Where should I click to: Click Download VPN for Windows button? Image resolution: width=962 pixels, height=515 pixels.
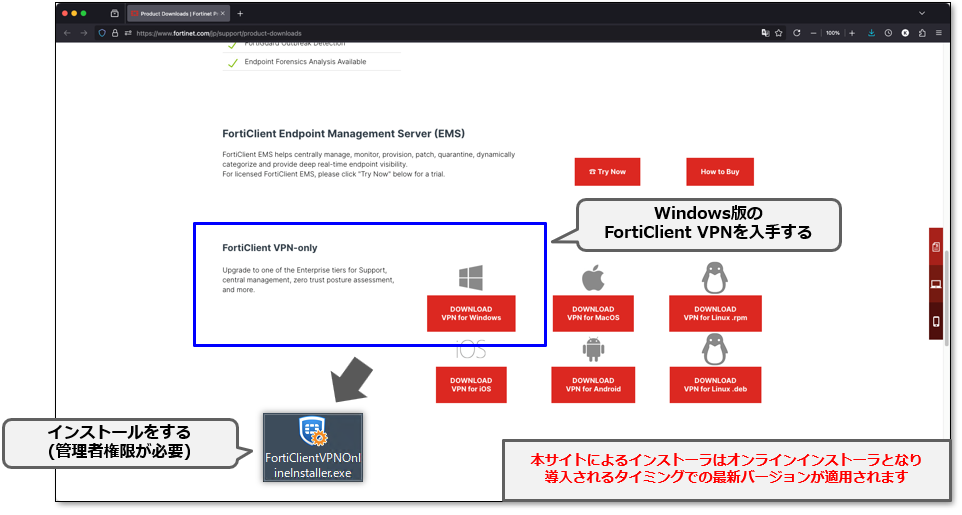click(x=471, y=314)
